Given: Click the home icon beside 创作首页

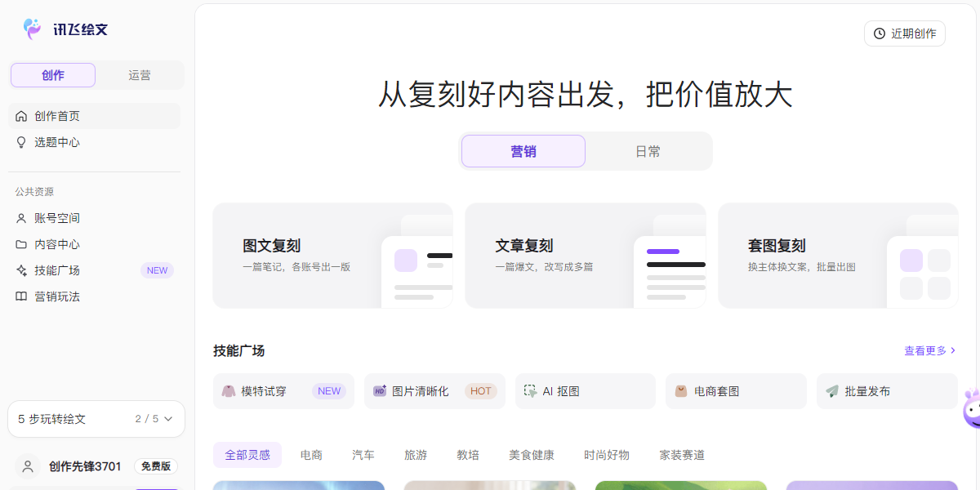Looking at the screenshot, I should click(21, 116).
